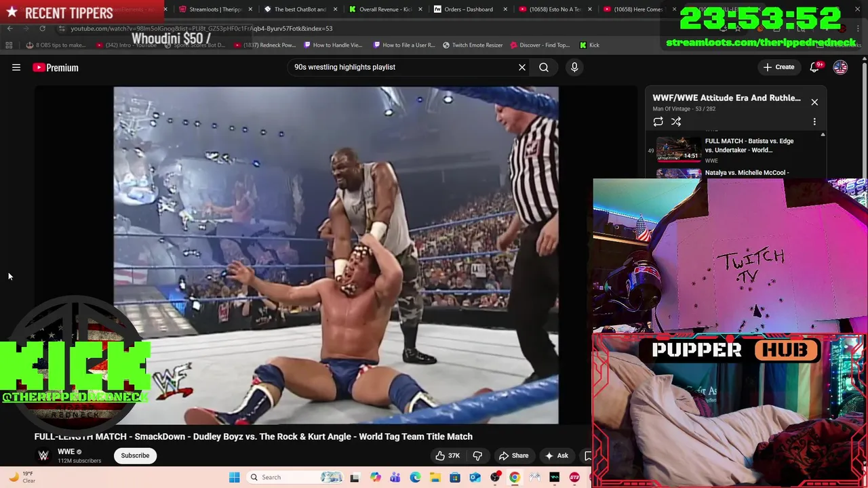Open weather widget showing 19°F
The height and width of the screenshot is (488, 868).
coord(22,477)
